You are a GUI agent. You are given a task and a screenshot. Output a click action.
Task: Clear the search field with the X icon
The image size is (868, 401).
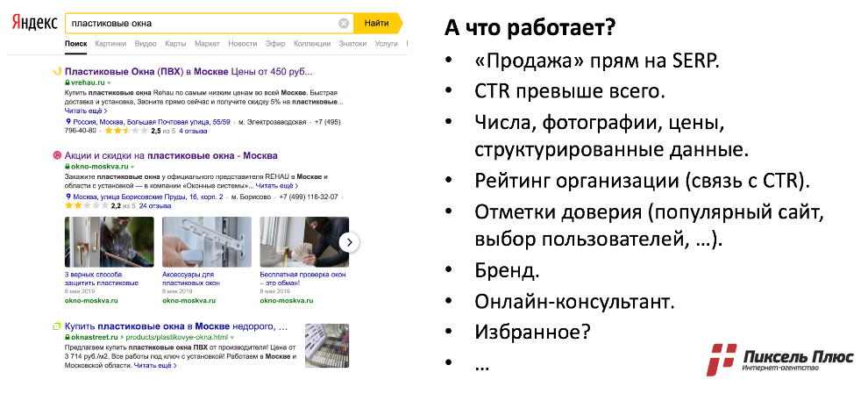pos(344,24)
